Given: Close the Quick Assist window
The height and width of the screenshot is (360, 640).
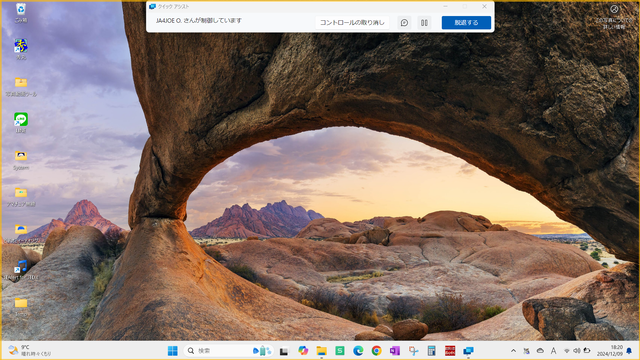Looking at the screenshot, I should [x=484, y=7].
